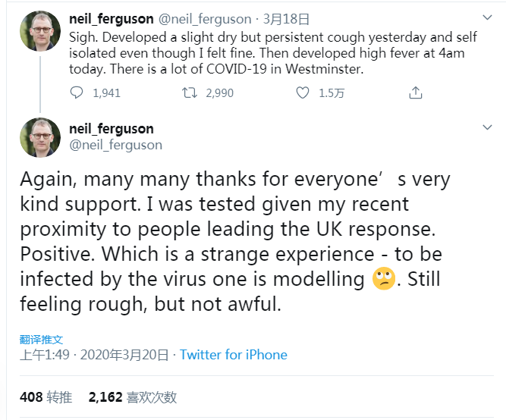Click the retweet arrows icon
The image size is (506, 420).
coord(190,92)
